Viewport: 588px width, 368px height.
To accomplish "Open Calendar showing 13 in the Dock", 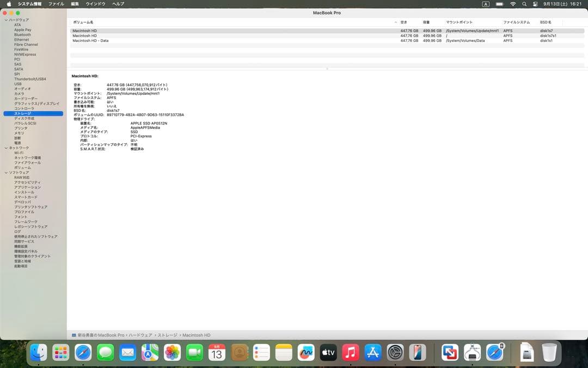I will coord(216,353).
